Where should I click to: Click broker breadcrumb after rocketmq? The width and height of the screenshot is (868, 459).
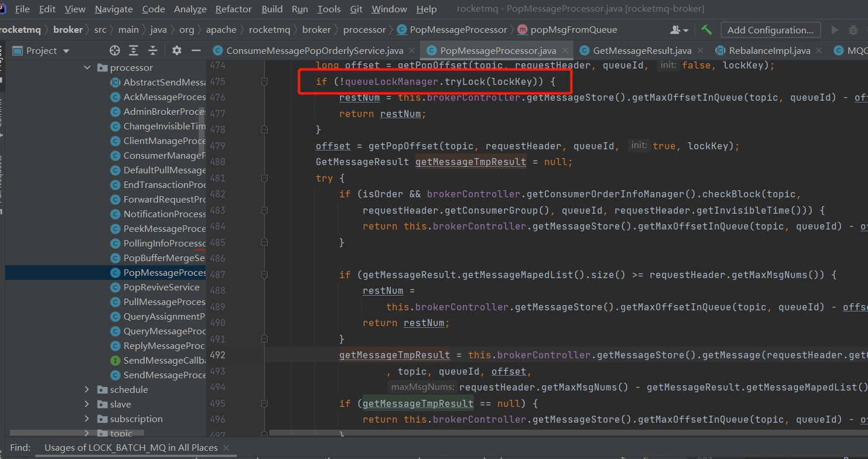[x=68, y=30]
